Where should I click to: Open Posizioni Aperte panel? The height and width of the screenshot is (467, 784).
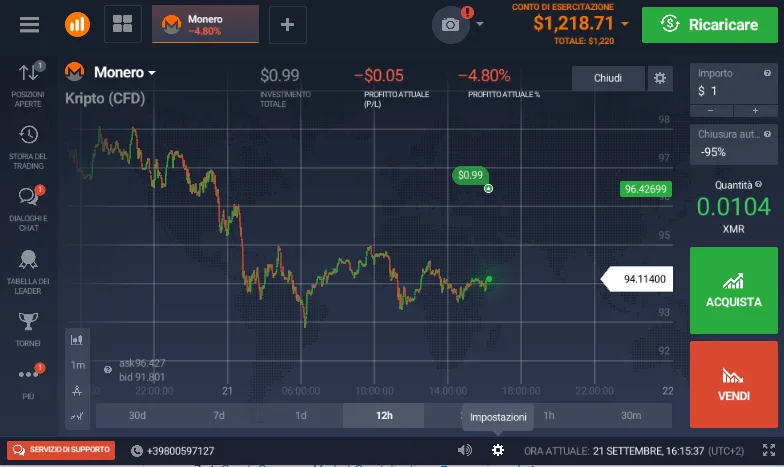[28, 84]
